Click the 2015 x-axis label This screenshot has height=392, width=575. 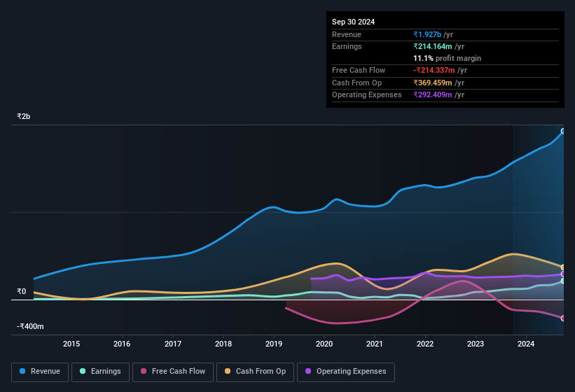tap(71, 344)
